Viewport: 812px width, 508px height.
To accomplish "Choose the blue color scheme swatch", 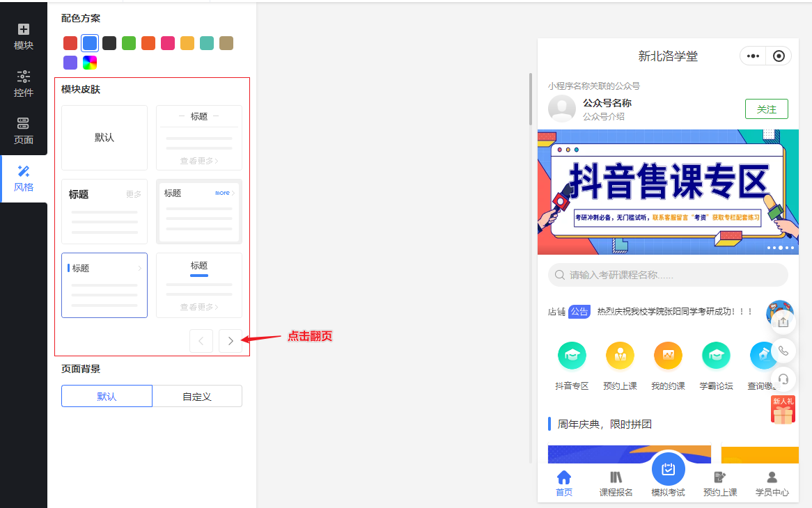I will point(90,43).
